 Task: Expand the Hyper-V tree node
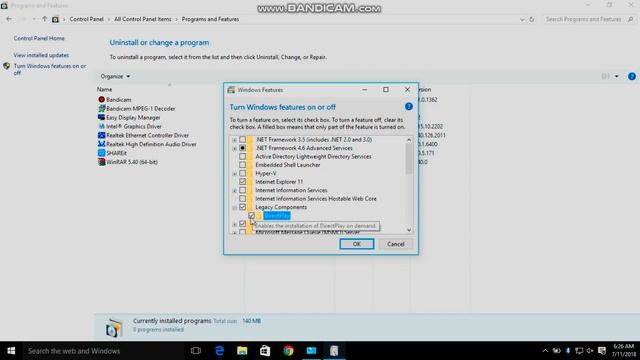pos(235,174)
